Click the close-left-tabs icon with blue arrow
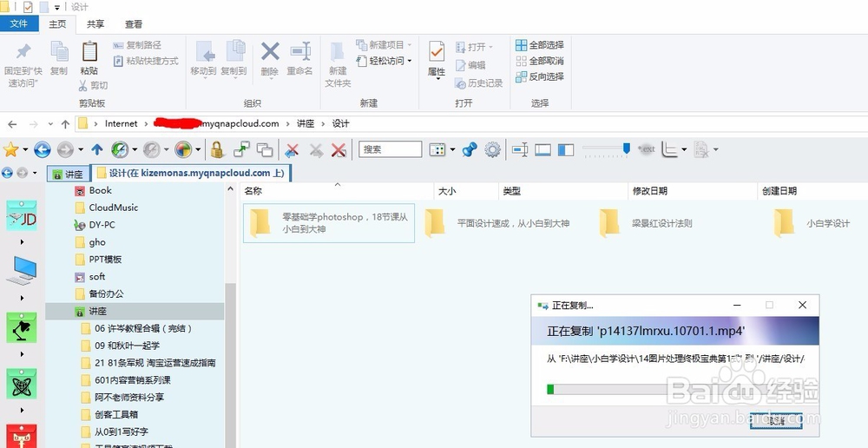The height and width of the screenshot is (448, 868). pyautogui.click(x=292, y=149)
